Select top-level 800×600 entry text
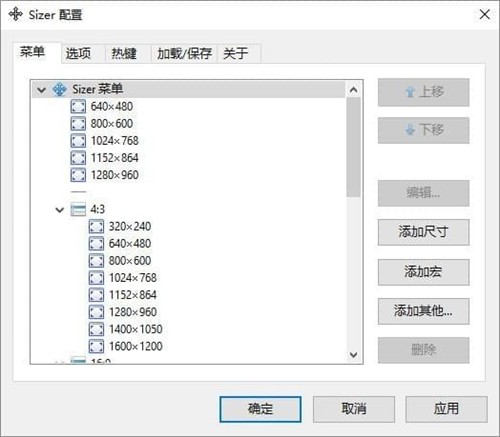Image resolution: width=500 pixels, height=437 pixels. click(x=112, y=124)
